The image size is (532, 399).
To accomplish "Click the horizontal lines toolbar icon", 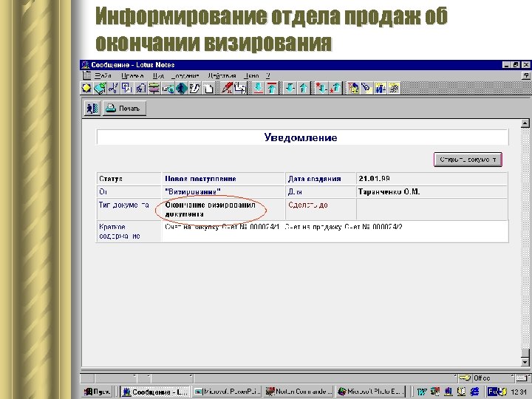I will point(154,88).
